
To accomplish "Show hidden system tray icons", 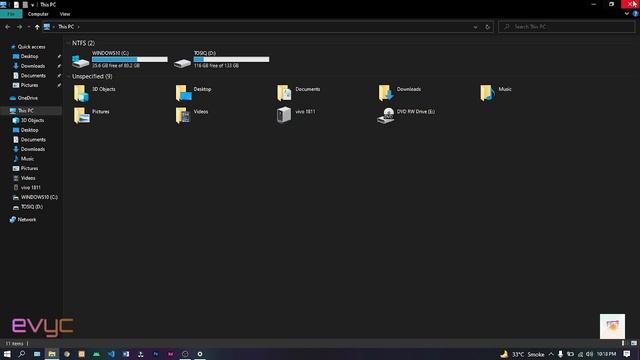I will coord(551,354).
